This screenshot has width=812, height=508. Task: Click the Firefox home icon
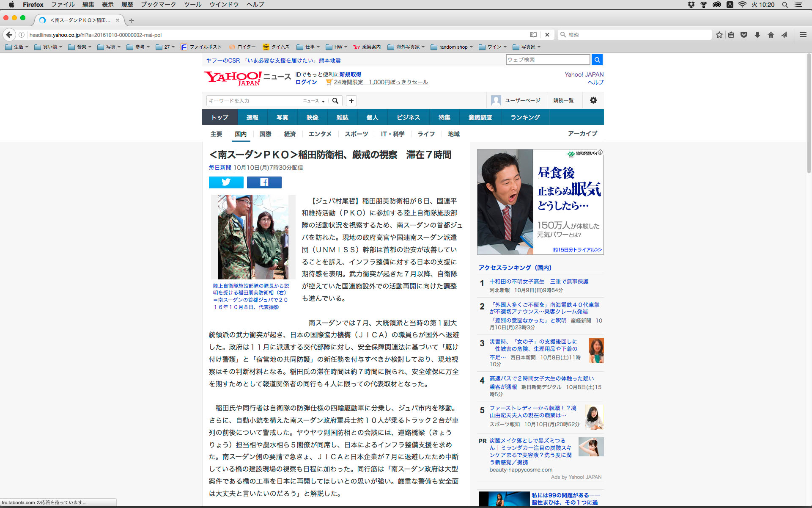(771, 35)
